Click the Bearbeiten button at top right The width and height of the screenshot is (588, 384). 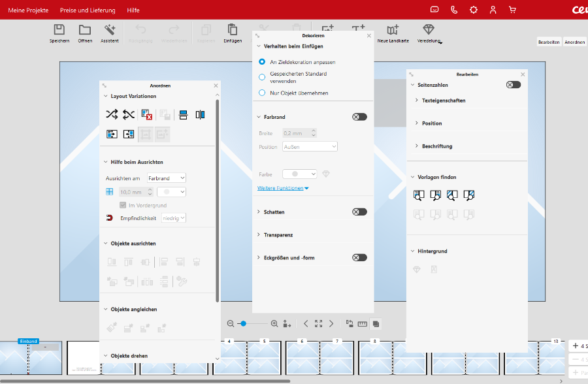(x=548, y=42)
